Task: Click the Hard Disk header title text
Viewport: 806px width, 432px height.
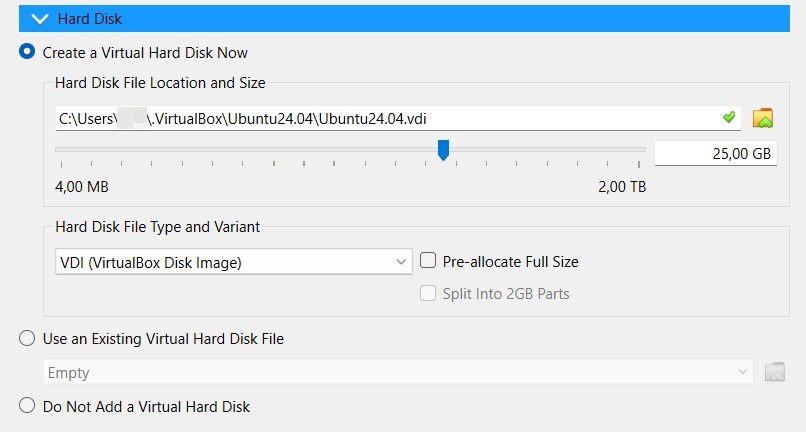Action: [x=92, y=18]
